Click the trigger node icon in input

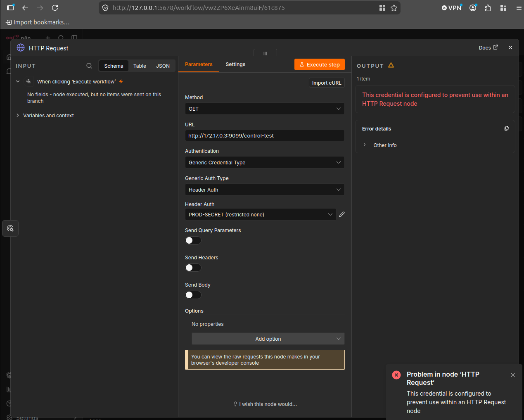(28, 82)
